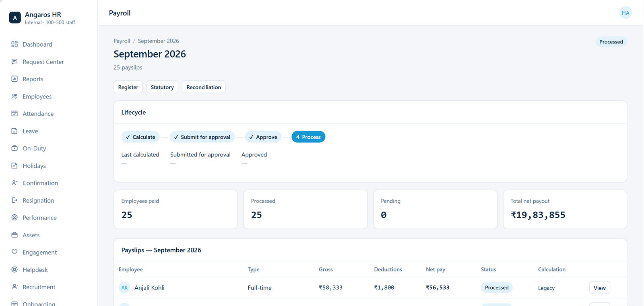The height and width of the screenshot is (306, 644).
Task: Click the active Process step
Action: click(308, 137)
